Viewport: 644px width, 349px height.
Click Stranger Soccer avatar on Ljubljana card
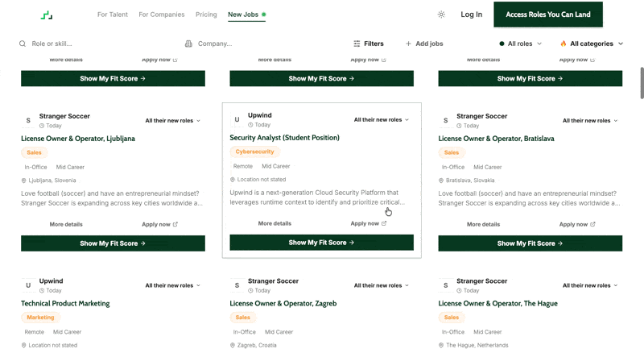[x=28, y=120]
